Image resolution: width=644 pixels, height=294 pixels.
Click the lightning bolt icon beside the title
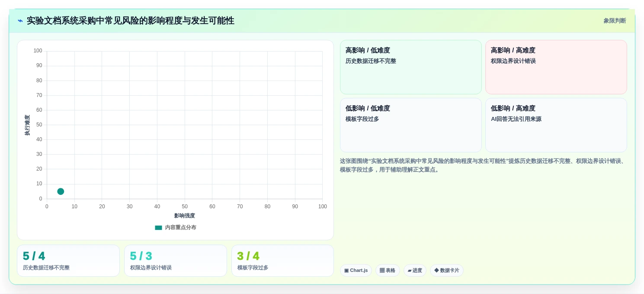(x=20, y=21)
